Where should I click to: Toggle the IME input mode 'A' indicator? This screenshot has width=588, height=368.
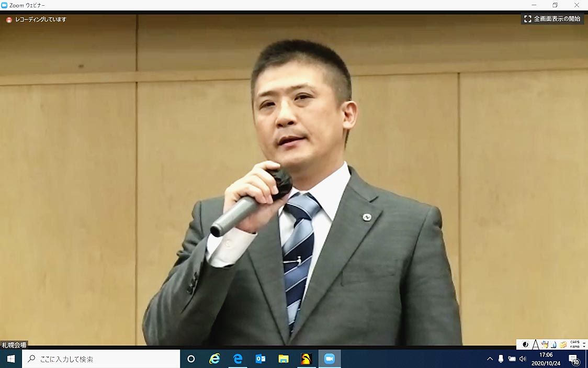pyautogui.click(x=535, y=344)
